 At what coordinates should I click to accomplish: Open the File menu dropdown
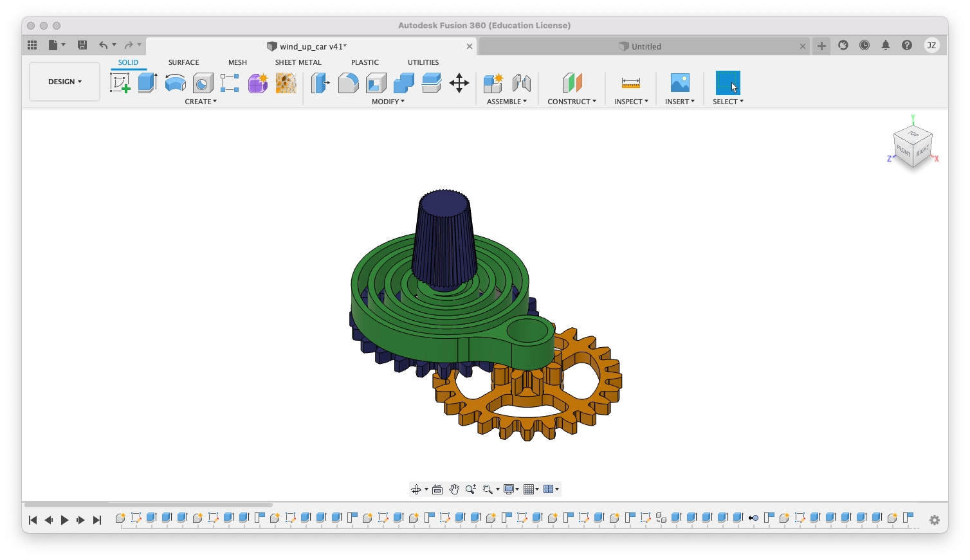(x=57, y=45)
